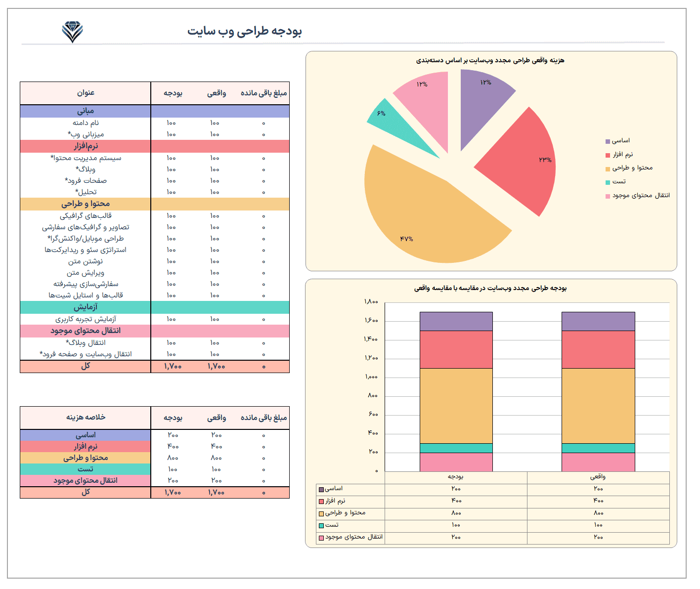Select the تست row in the summary table
The height and width of the screenshot is (589, 700).
pos(155,469)
